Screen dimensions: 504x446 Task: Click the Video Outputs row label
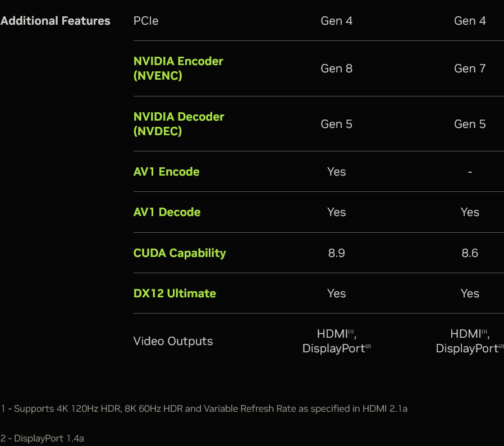(173, 341)
